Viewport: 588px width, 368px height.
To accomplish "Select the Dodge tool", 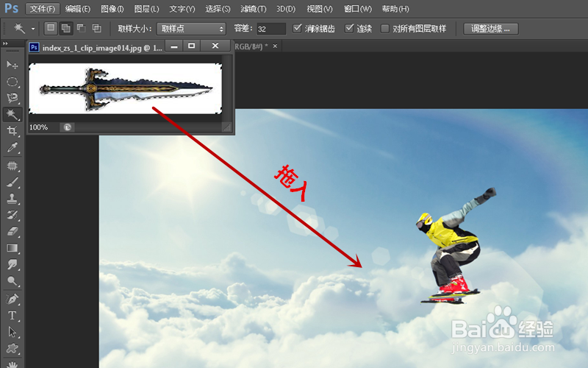I will point(12,281).
